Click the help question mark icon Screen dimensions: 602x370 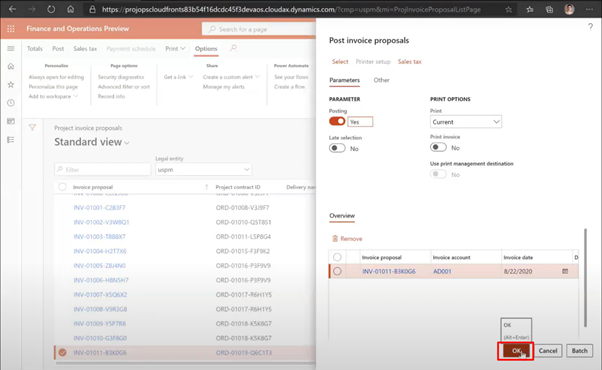point(590,26)
